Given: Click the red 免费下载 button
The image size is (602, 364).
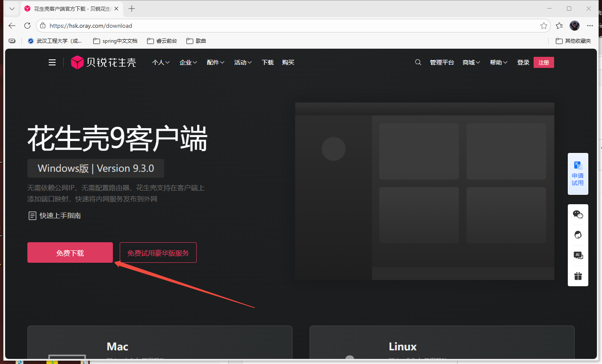Looking at the screenshot, I should [70, 253].
